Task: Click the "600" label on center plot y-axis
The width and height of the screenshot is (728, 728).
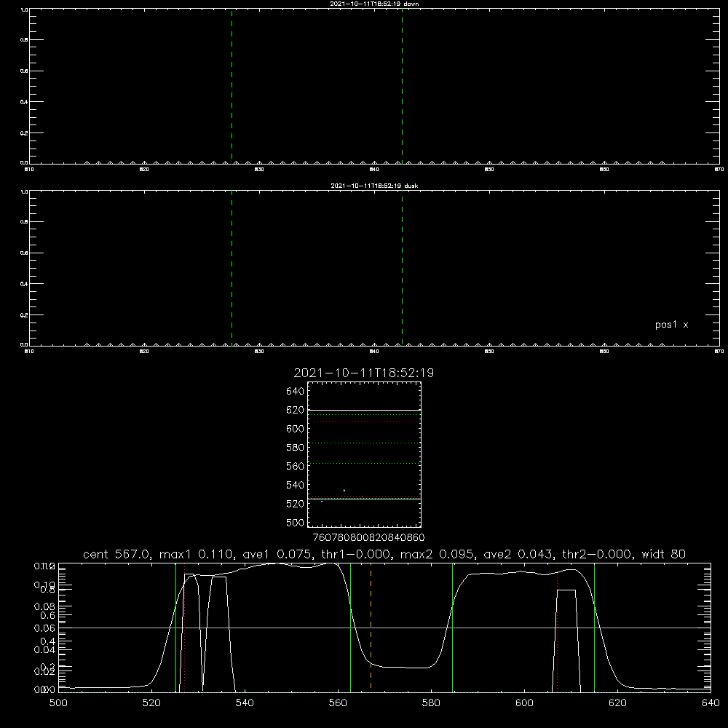Action: point(296,429)
